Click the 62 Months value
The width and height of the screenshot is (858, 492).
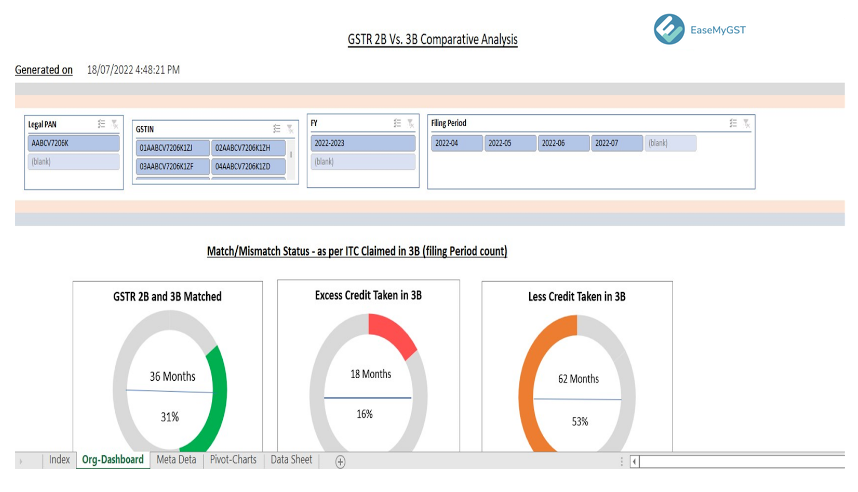(x=578, y=379)
